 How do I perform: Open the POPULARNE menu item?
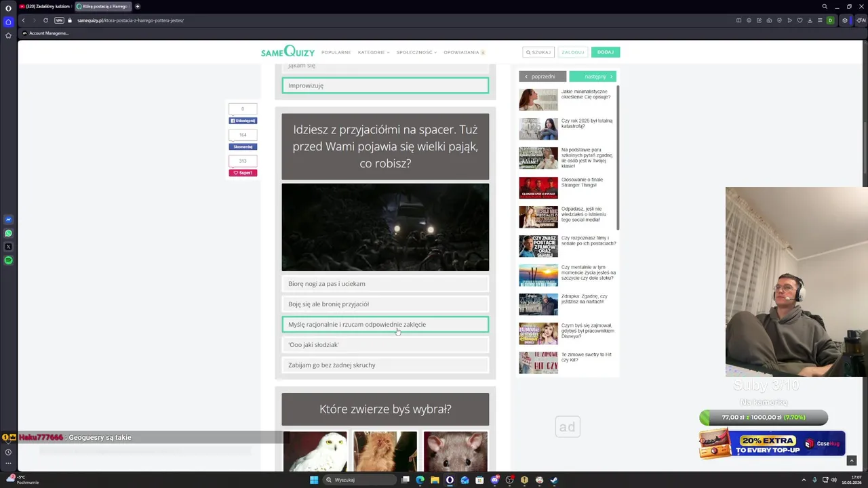coord(336,52)
